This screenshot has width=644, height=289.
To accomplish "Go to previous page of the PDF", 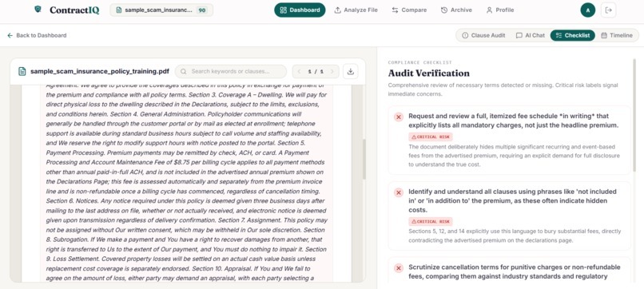I will pyautogui.click(x=299, y=71).
